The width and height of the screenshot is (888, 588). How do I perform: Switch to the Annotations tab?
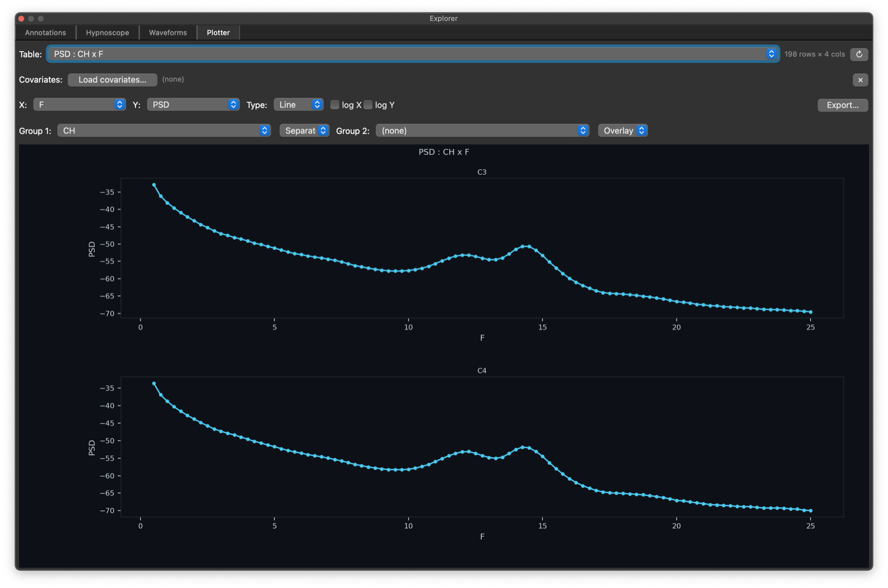click(46, 33)
